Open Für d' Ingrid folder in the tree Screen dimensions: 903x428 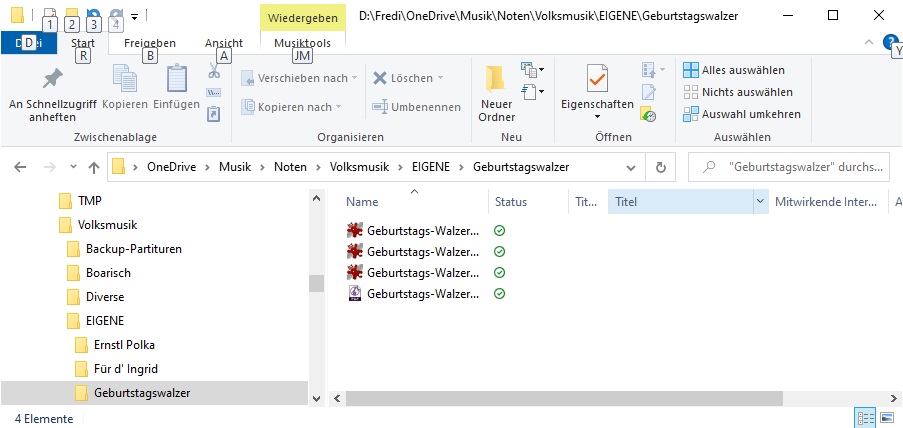pos(126,369)
